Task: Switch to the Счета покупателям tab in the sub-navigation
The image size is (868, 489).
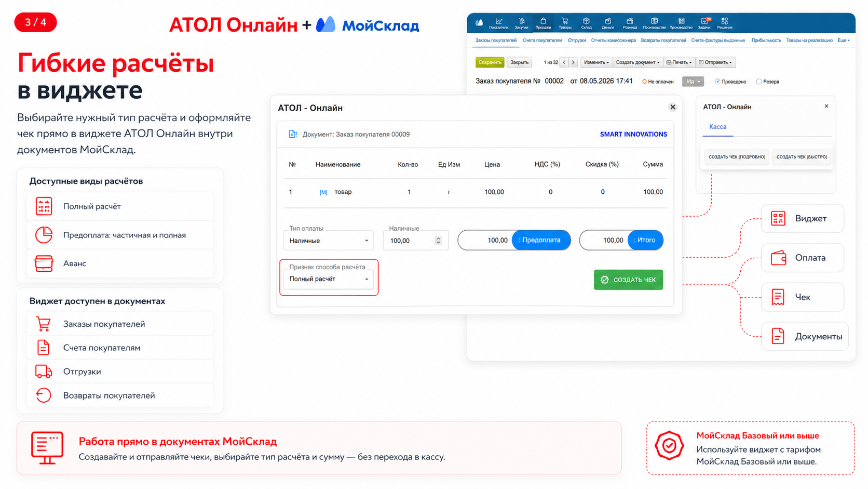Action: pyautogui.click(x=542, y=41)
